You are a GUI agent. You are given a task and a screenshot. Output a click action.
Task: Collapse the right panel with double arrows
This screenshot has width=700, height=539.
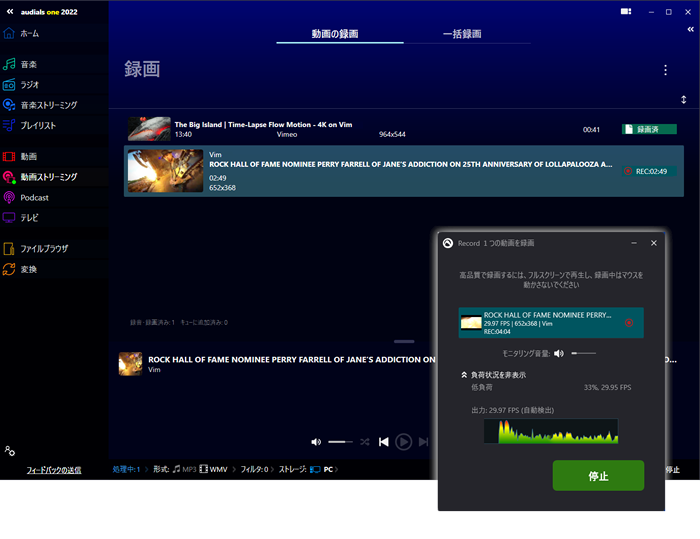[x=691, y=29]
